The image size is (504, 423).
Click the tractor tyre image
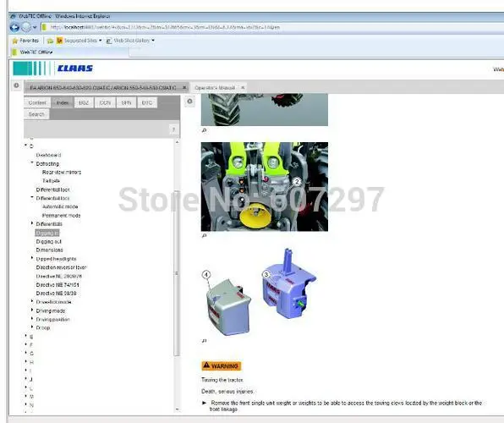pyautogui.click(x=265, y=109)
